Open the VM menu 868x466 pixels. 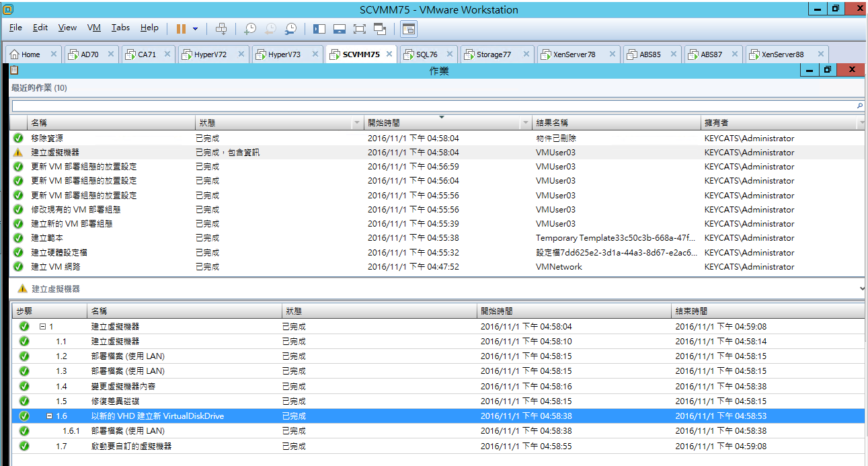[94, 28]
